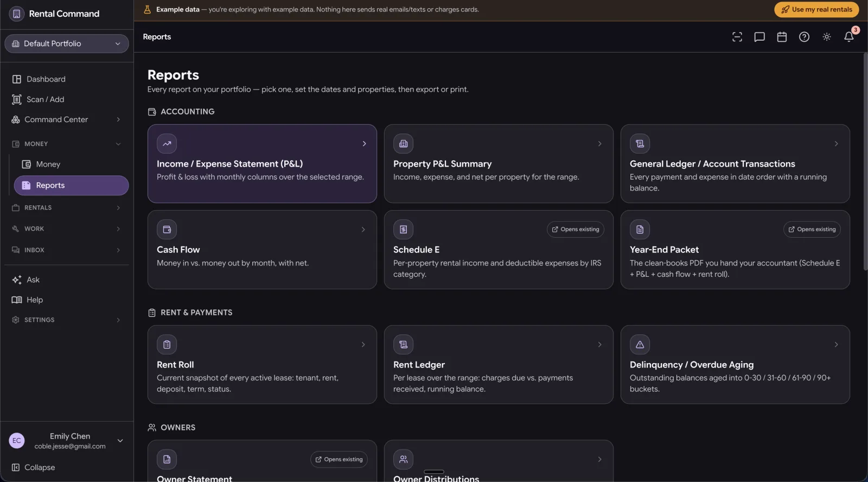
Task: Click the page vertical scrollbar
Action: (865, 163)
